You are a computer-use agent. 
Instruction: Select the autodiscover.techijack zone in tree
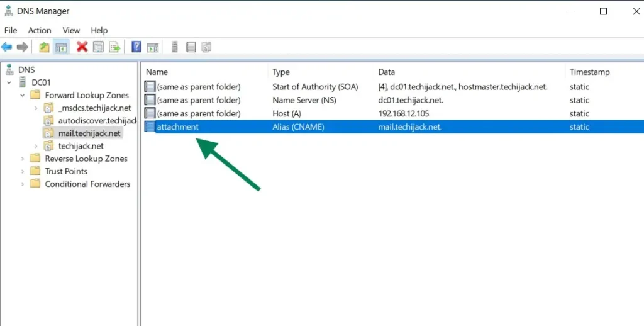[x=97, y=120]
